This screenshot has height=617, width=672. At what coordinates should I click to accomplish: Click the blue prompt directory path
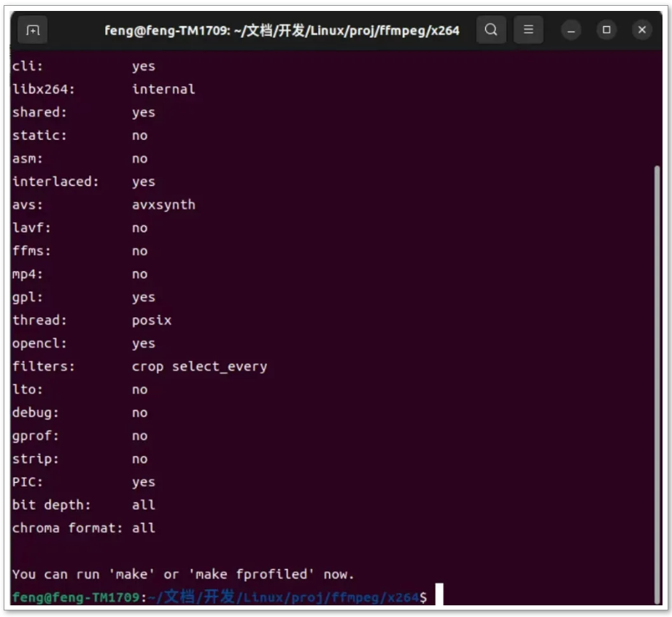pos(283,597)
